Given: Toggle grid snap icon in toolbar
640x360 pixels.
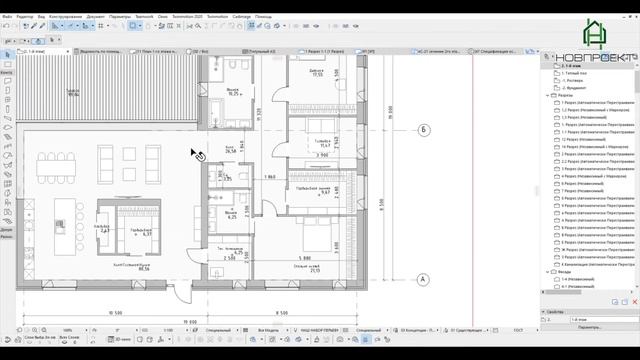Looking at the screenshot, I should pos(101,26).
